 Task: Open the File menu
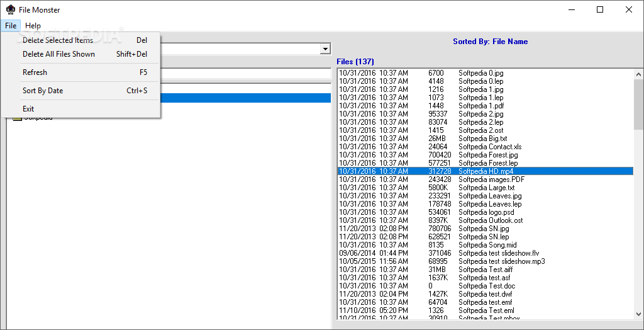(11, 26)
